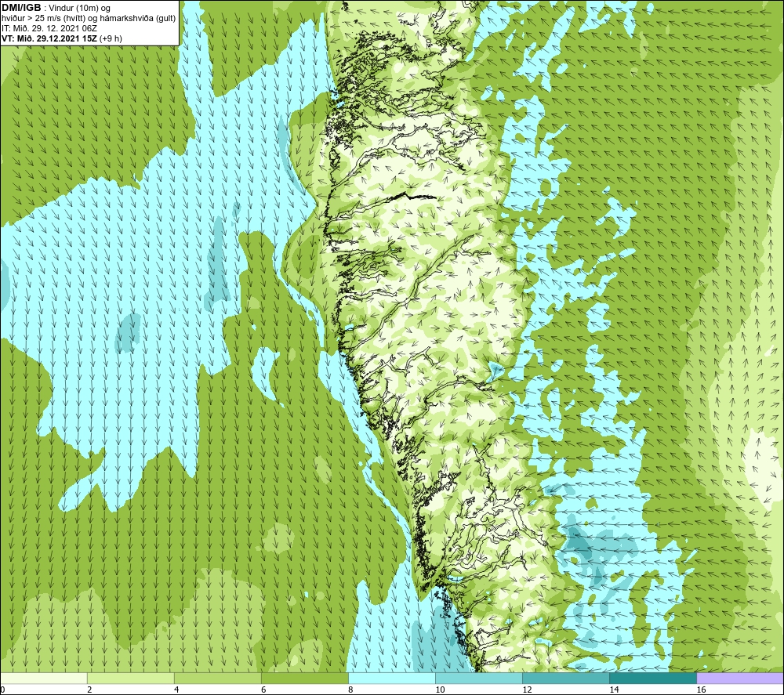Click the scale label '16'

(701, 690)
